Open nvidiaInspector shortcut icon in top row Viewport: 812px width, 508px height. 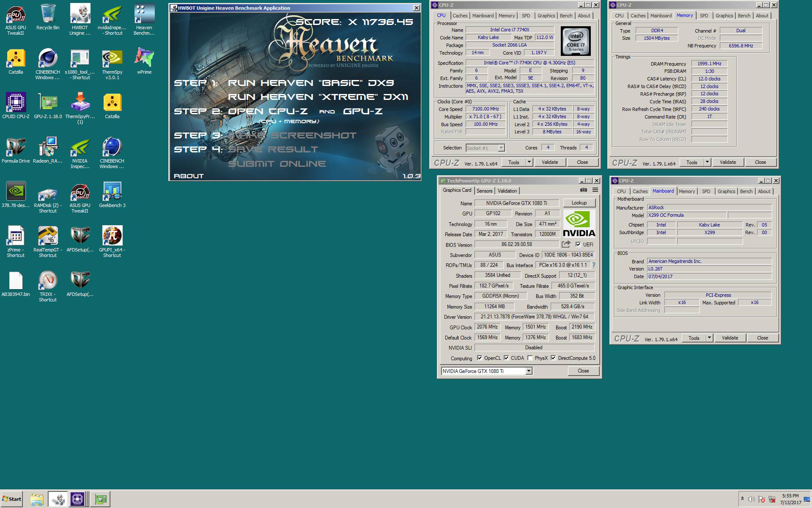click(x=112, y=20)
